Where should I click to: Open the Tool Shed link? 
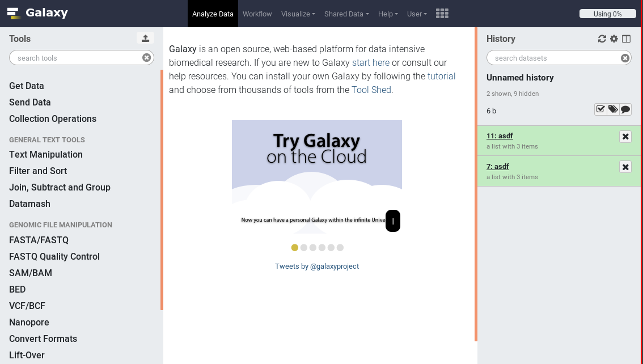371,90
